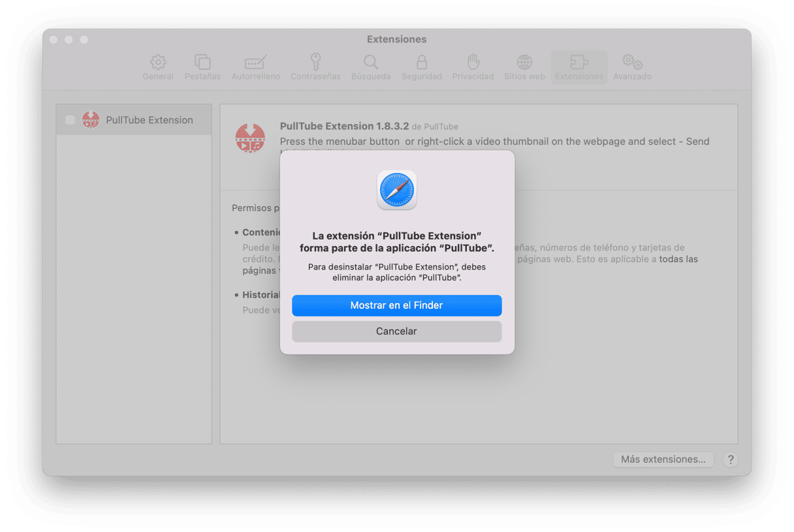Screen dimensions: 794x532
Task: Click Mostrar en el Finder button
Action: 396,305
